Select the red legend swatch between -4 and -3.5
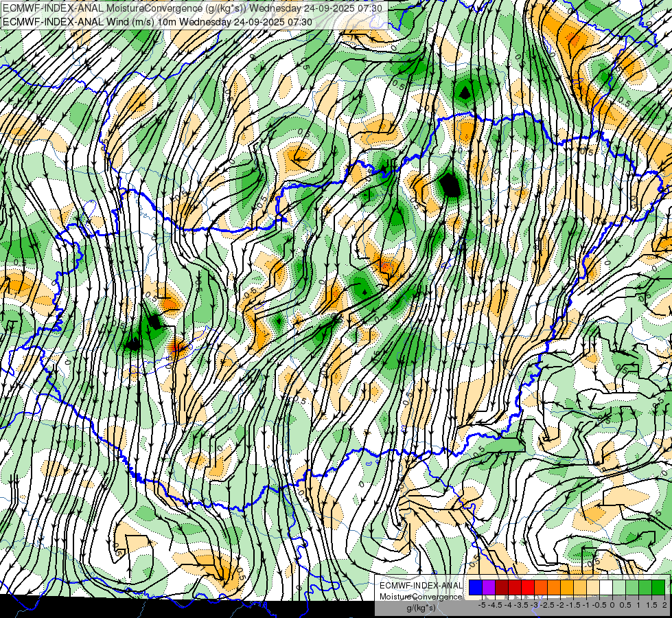This screenshot has width=672, height=618. (515, 587)
